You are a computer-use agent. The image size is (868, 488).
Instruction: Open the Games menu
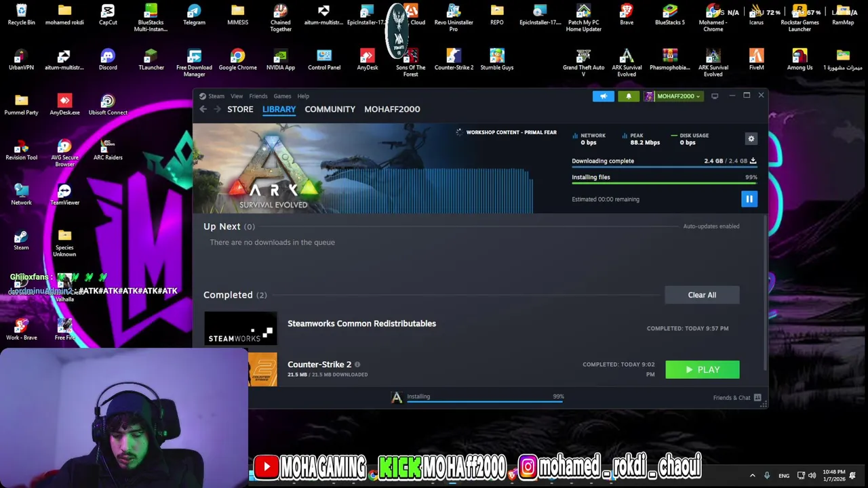coord(282,96)
